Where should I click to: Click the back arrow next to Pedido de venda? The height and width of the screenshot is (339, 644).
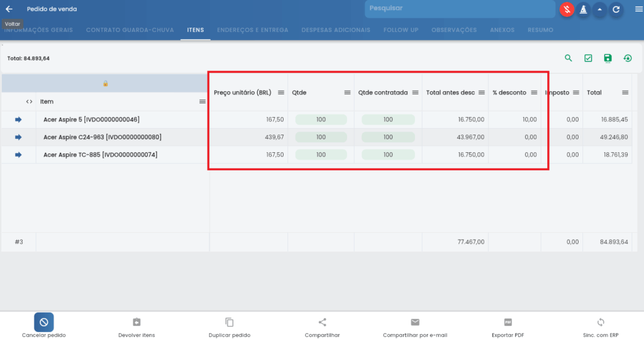[9, 9]
